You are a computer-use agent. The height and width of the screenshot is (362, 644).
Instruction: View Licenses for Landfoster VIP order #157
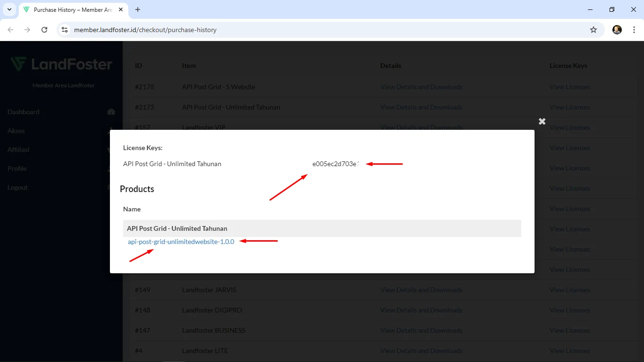(570, 127)
